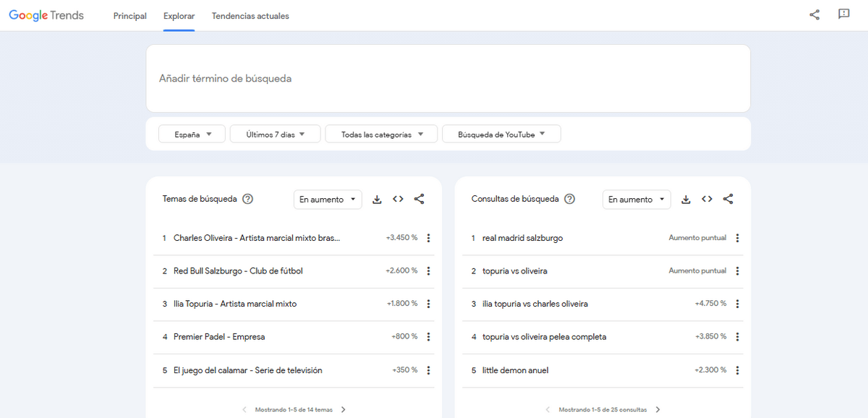Open the Últimos 7 días time range dropdown
Screen dimensions: 868x418
pos(275,134)
